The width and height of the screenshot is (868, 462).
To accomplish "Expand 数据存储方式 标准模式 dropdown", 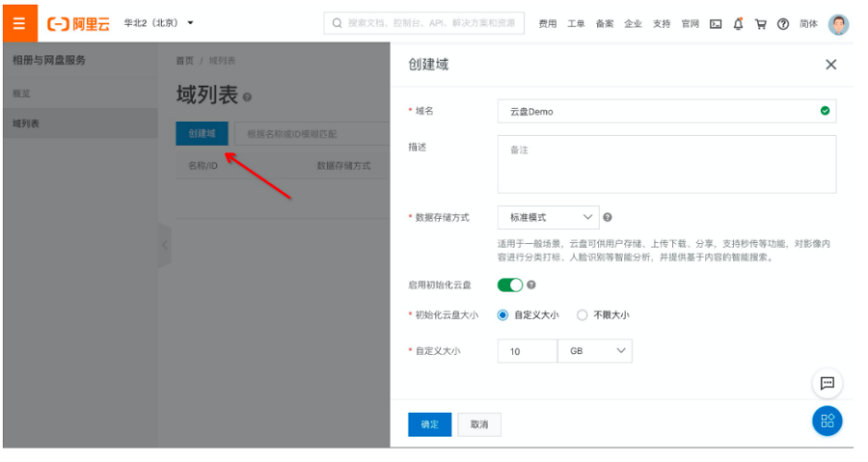I will [548, 218].
